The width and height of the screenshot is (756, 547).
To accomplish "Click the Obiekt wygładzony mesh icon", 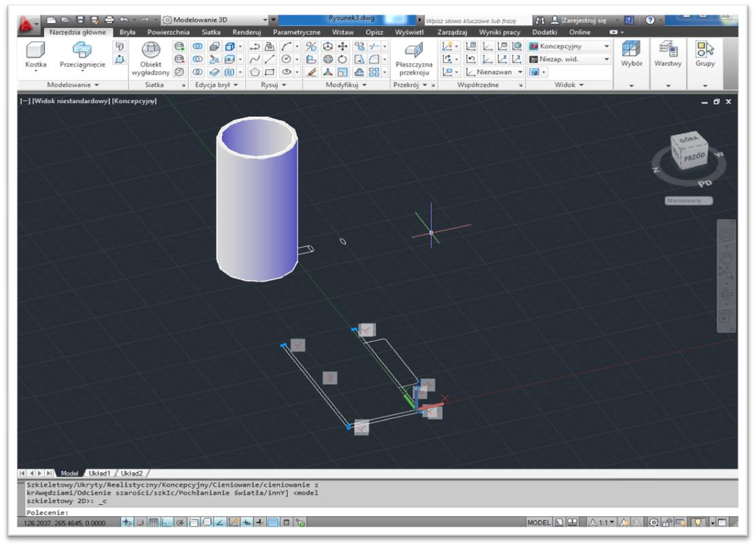I will coord(150,51).
